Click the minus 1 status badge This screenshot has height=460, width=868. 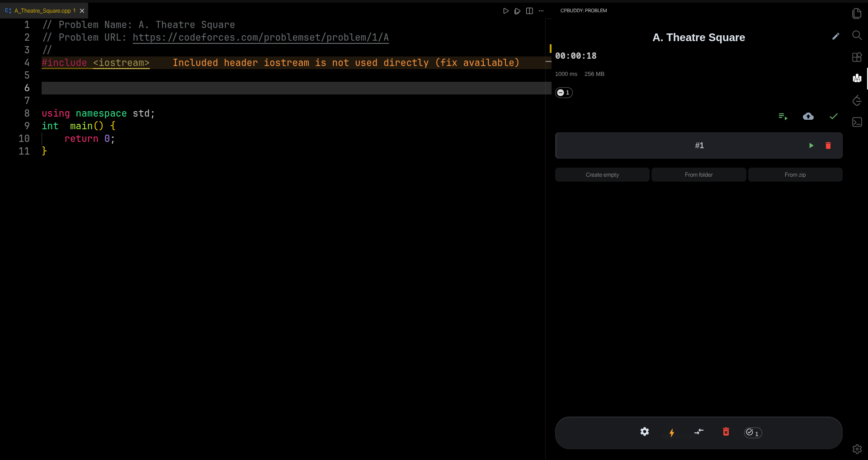click(564, 93)
